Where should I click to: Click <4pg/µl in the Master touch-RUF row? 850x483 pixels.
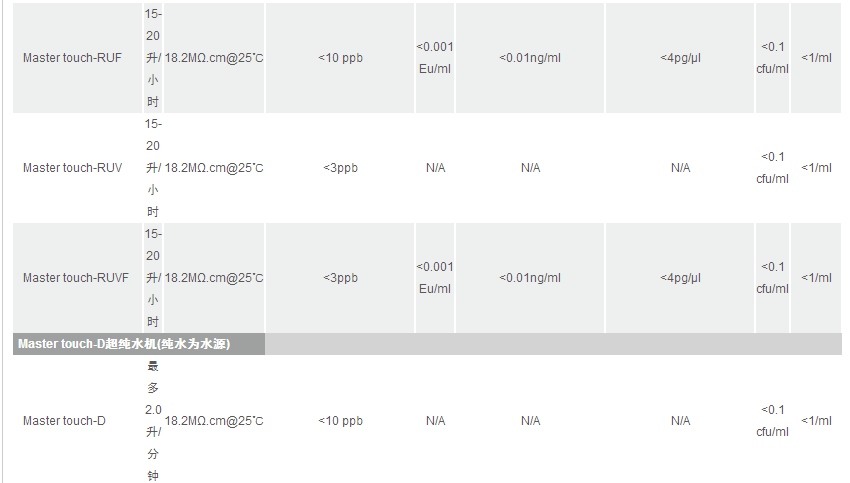[680, 58]
